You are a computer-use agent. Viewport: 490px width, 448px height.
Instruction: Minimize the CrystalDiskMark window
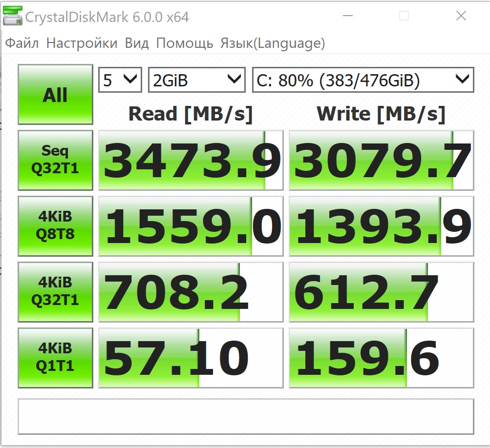pyautogui.click(x=348, y=16)
